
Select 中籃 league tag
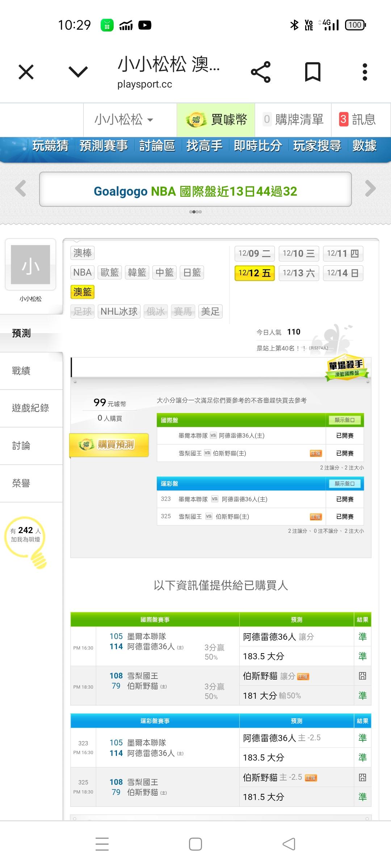[x=164, y=272]
